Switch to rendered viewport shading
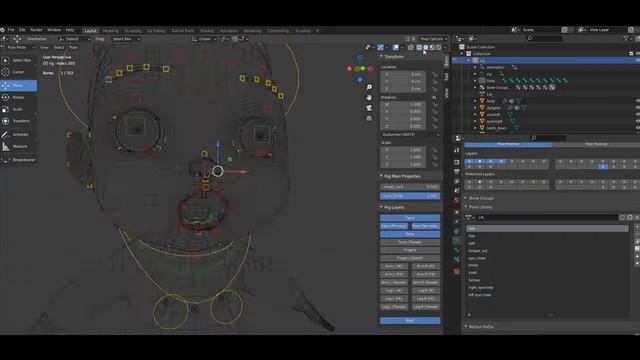This screenshot has width=640, height=360. [438, 47]
